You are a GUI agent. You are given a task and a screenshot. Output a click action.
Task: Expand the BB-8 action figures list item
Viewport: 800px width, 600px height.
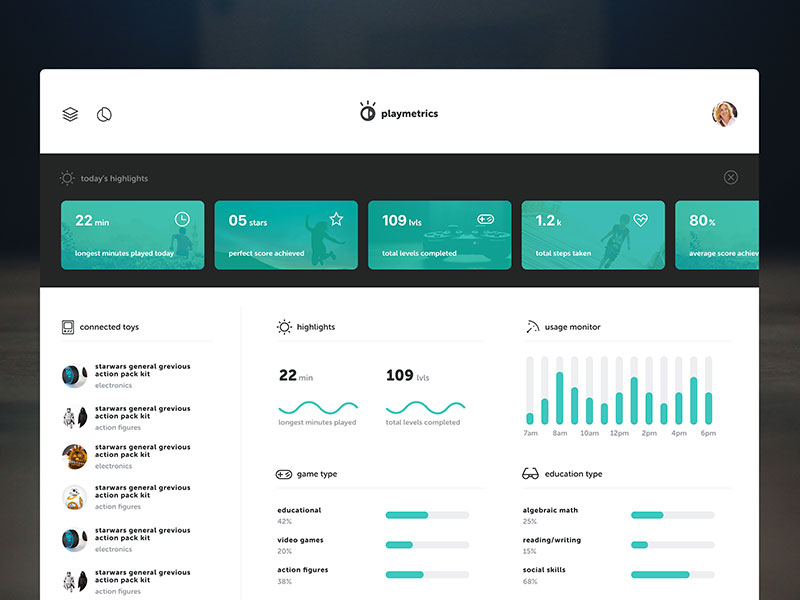point(140,495)
